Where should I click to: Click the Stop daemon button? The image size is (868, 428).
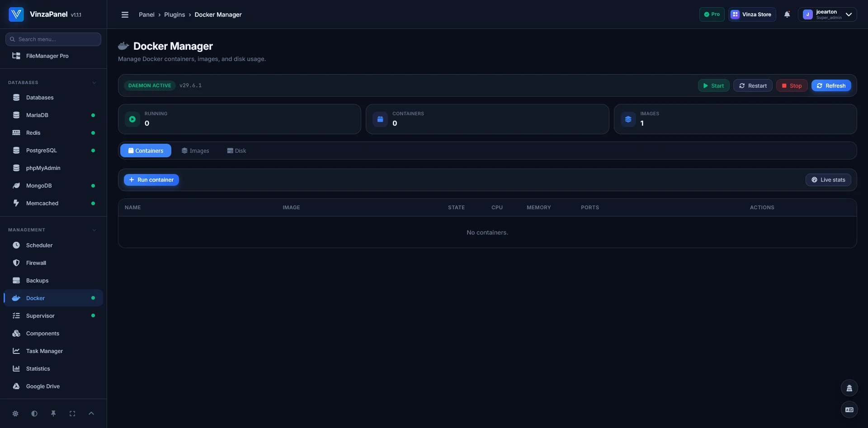(x=792, y=86)
